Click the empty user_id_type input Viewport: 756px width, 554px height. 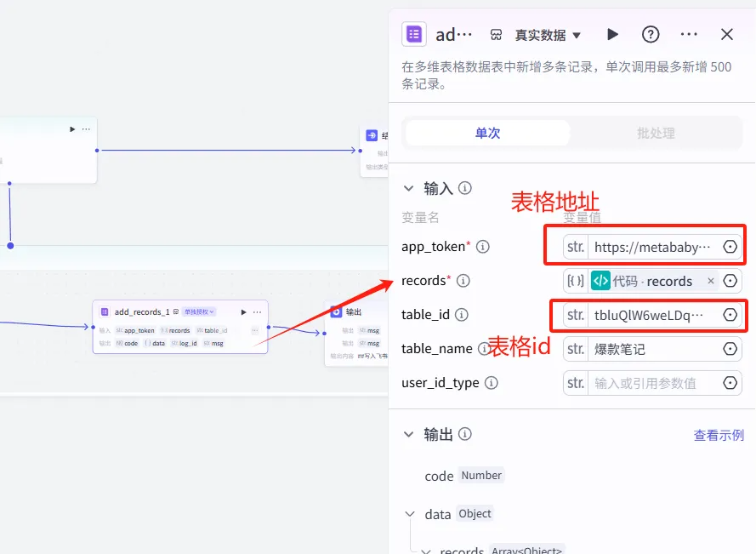coord(653,383)
